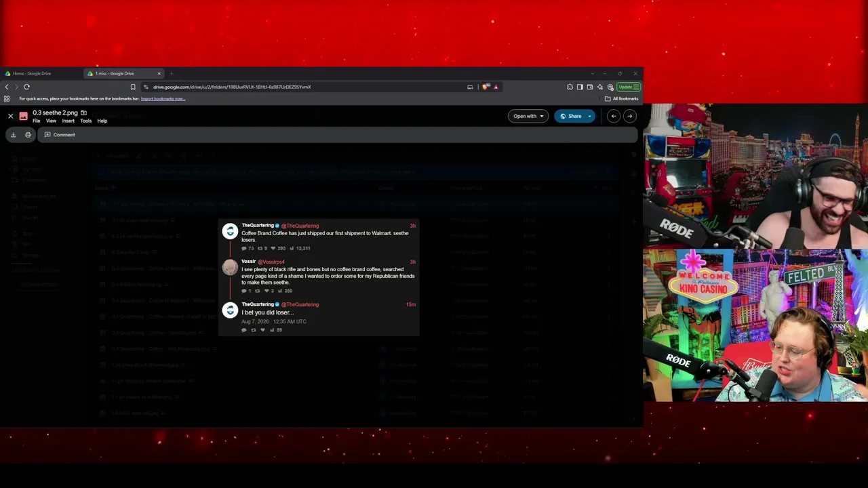Click the first TheQuartering avatar in tweet image
Image resolution: width=868 pixels, height=488 pixels.
click(231, 232)
